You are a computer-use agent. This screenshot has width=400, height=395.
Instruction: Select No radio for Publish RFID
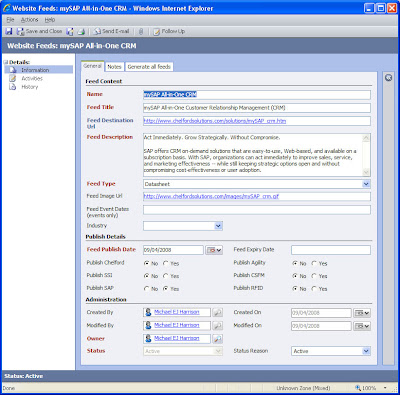295,289
